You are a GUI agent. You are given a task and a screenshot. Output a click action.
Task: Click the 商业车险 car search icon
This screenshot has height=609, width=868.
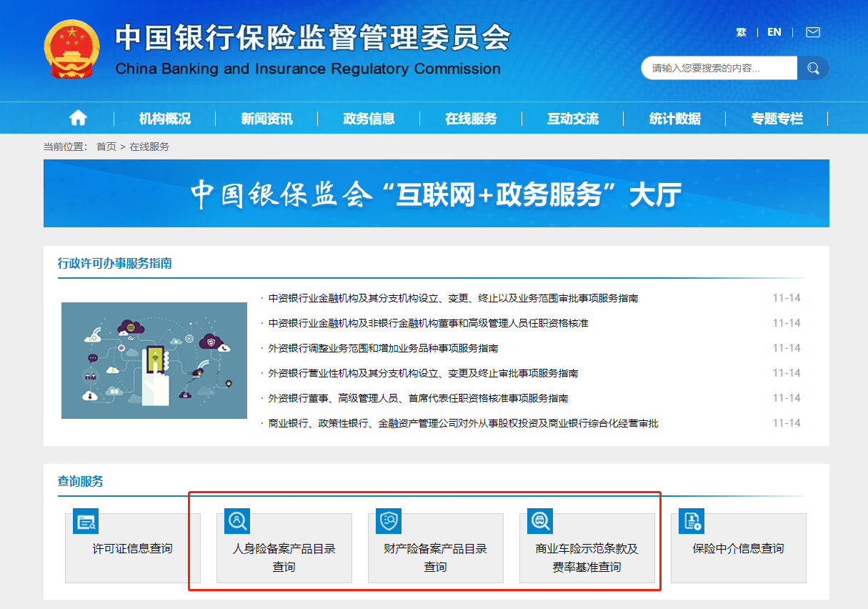539,521
